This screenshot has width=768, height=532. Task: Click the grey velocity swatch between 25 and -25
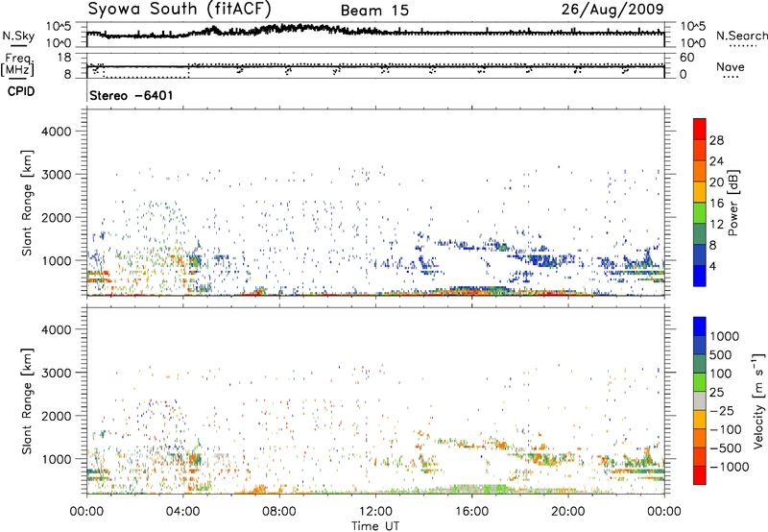[700, 400]
